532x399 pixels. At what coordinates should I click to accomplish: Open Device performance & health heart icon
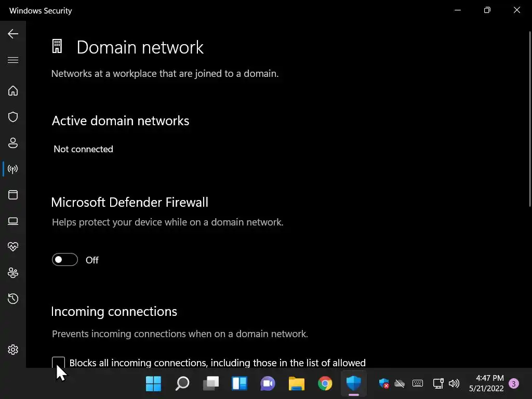pos(13,247)
